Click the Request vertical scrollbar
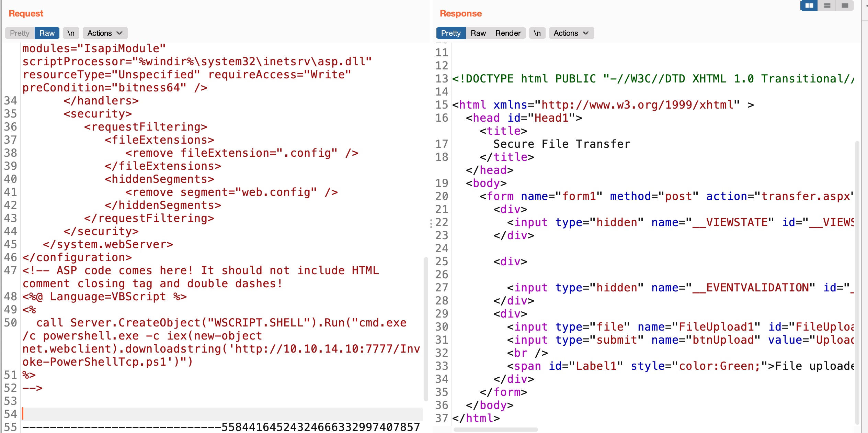Screen dimensions: 868x433 point(426,328)
